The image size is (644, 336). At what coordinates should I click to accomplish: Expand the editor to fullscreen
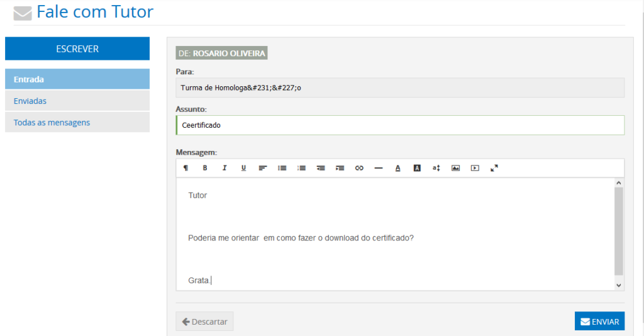pos(494,168)
